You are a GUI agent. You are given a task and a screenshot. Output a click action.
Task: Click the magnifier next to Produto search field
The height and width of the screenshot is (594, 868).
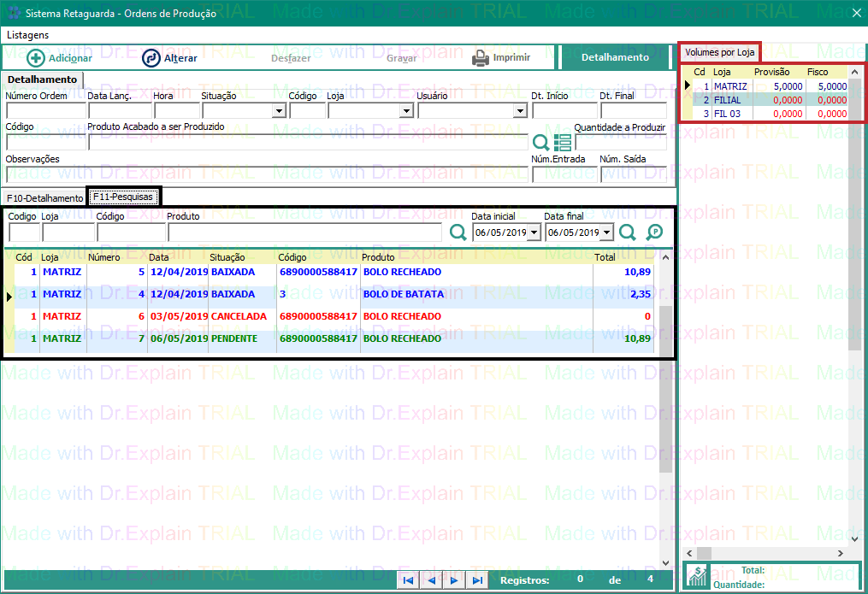(458, 232)
